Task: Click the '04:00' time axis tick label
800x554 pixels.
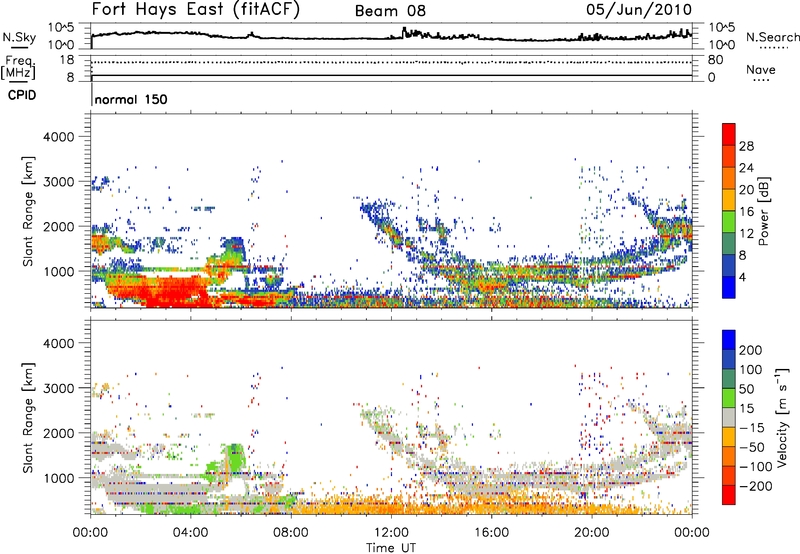Action: tap(190, 533)
